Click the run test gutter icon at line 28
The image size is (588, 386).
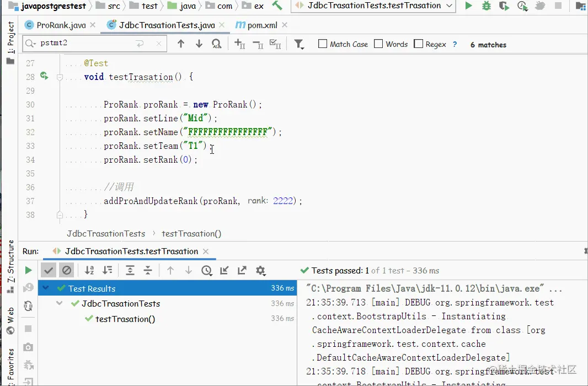(x=44, y=76)
